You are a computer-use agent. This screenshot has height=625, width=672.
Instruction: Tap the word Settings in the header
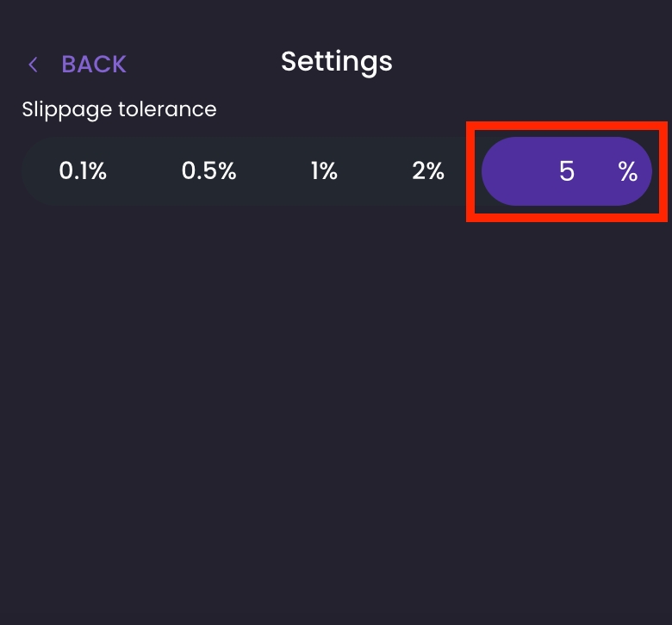coord(336,61)
